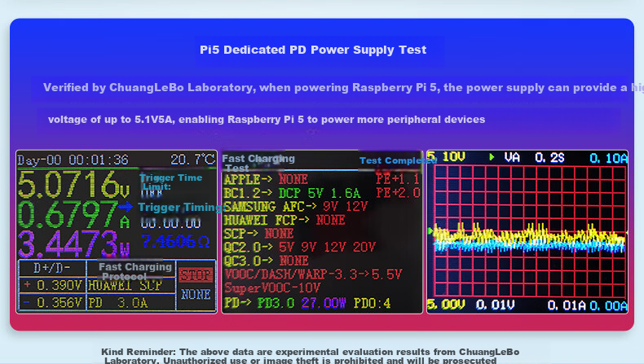The height and width of the screenshot is (364, 644).
Task: Click the Day-00 00:01:36 timer
Action: coord(73,160)
